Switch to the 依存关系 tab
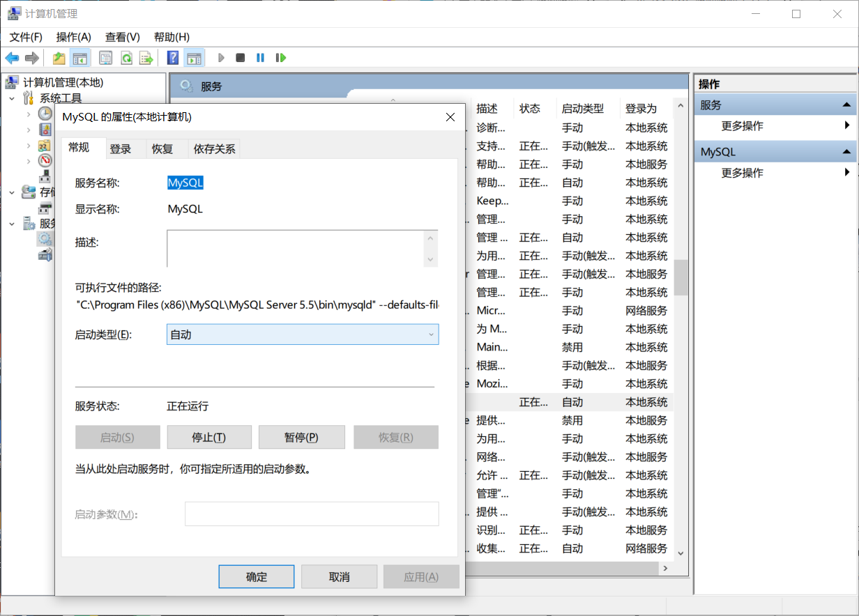This screenshot has height=616, width=859. pos(215,148)
